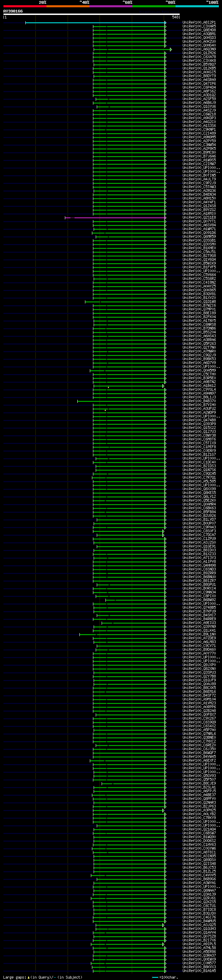Click the purple alignment bar of UniRef100_Q2S1E8
This screenshot has width=222, height=980.
tap(116, 218)
